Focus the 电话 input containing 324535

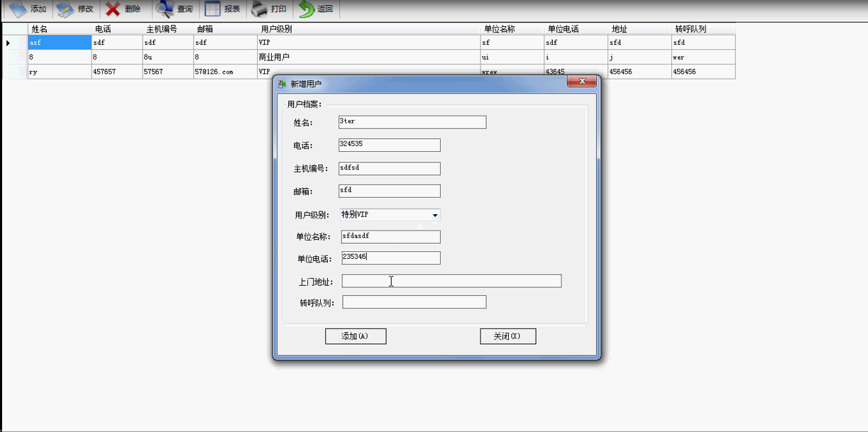[x=390, y=145]
